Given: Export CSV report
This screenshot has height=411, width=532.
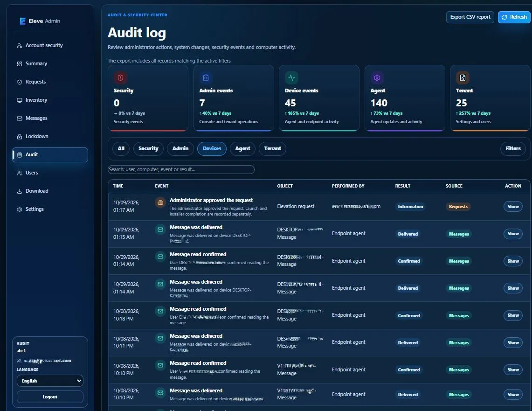Looking at the screenshot, I should (470, 17).
